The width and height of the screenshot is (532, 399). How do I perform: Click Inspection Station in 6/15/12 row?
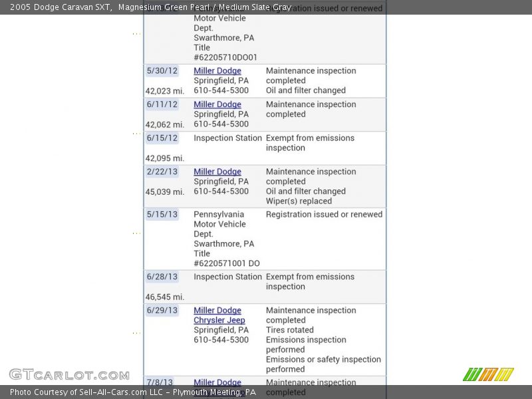coord(227,138)
